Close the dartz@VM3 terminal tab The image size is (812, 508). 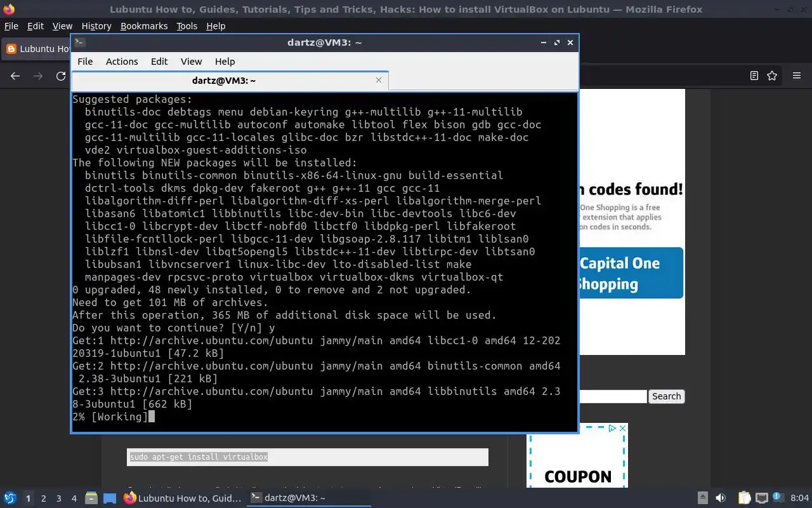tap(379, 80)
